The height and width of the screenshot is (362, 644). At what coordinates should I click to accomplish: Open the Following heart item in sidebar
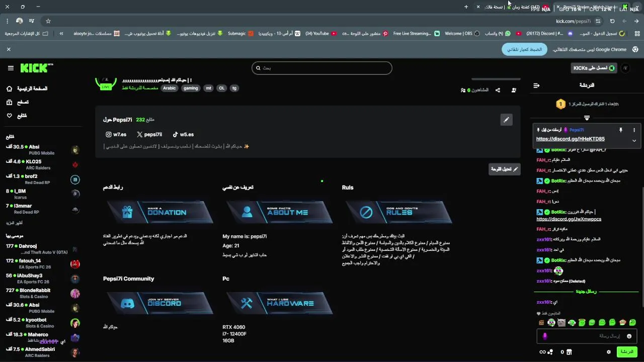(17, 116)
